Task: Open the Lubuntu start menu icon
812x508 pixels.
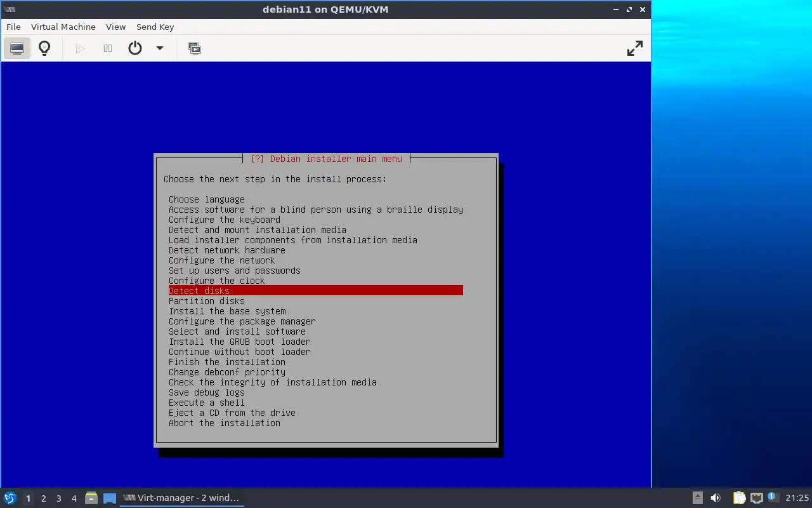Action: 10,498
